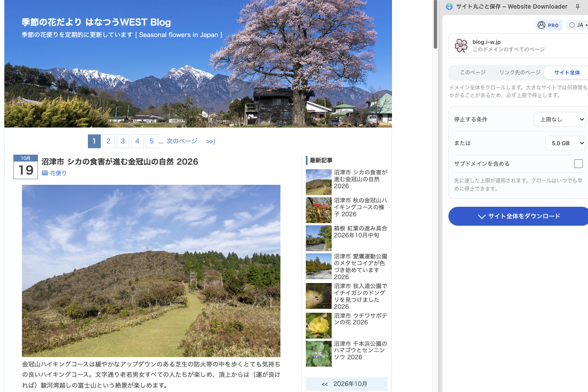Select the サイト全体 tab
This screenshot has height=392, width=588.
(x=567, y=72)
